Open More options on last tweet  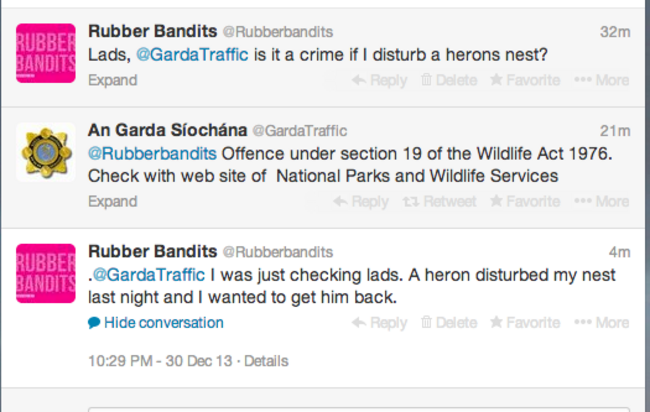click(602, 322)
